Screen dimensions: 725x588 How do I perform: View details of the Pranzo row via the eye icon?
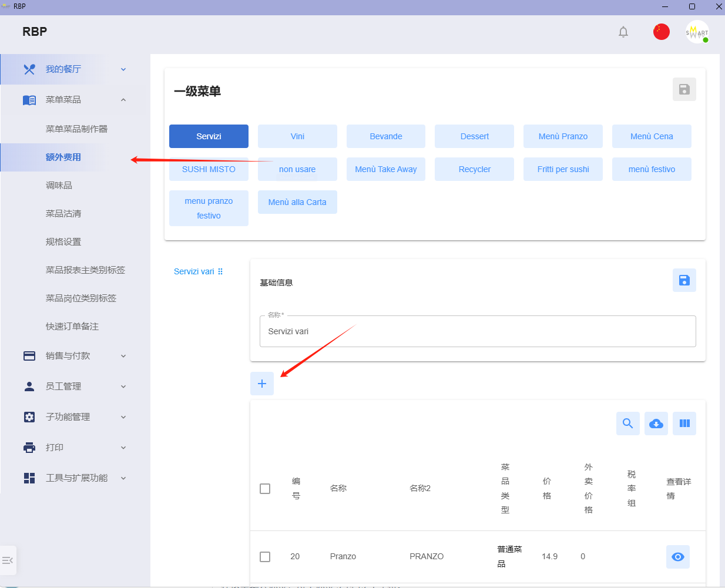point(678,557)
